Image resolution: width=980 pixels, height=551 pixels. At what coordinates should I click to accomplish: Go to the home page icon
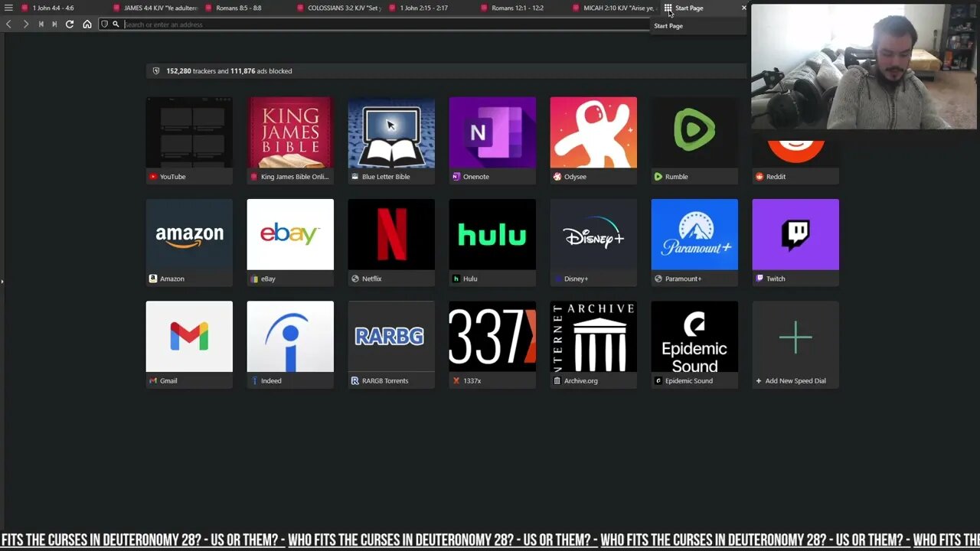(x=87, y=24)
